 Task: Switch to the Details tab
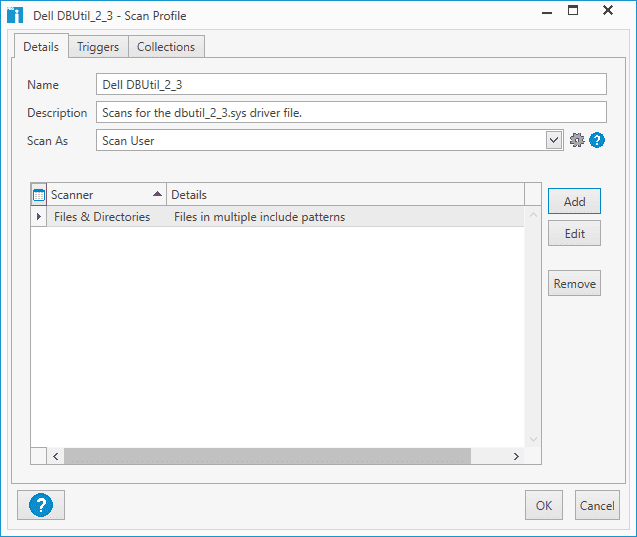coord(41,47)
